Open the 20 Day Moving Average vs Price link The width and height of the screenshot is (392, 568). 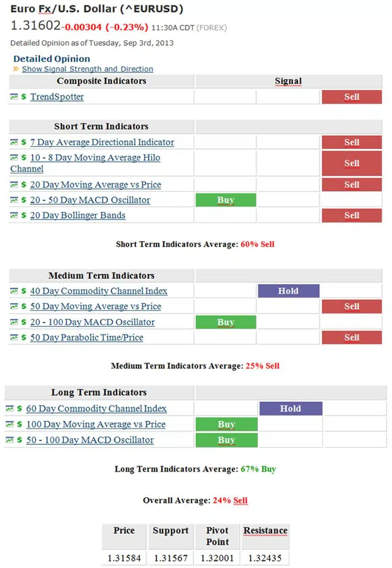(x=95, y=185)
